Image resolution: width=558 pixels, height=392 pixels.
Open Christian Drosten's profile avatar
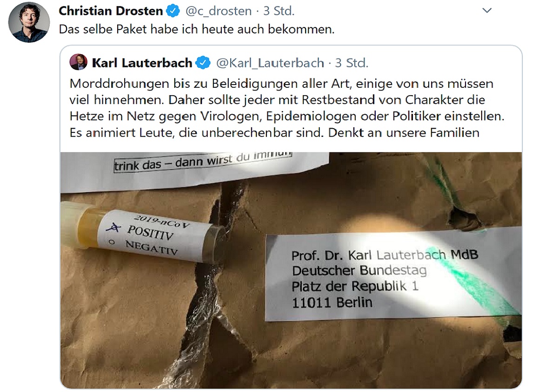click(29, 22)
